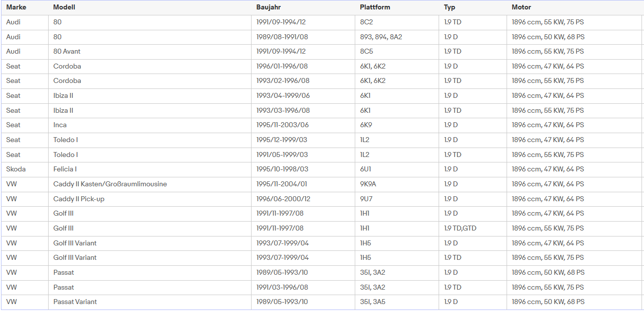The height and width of the screenshot is (312, 644).
Task: Select the Passat Variant model cell
Action: pos(75,302)
